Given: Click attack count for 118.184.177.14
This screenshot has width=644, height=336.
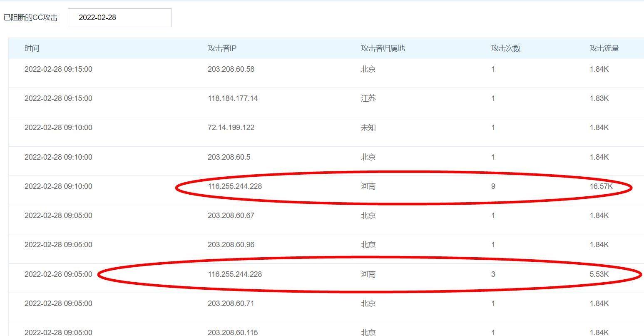Looking at the screenshot, I should pyautogui.click(x=493, y=98).
